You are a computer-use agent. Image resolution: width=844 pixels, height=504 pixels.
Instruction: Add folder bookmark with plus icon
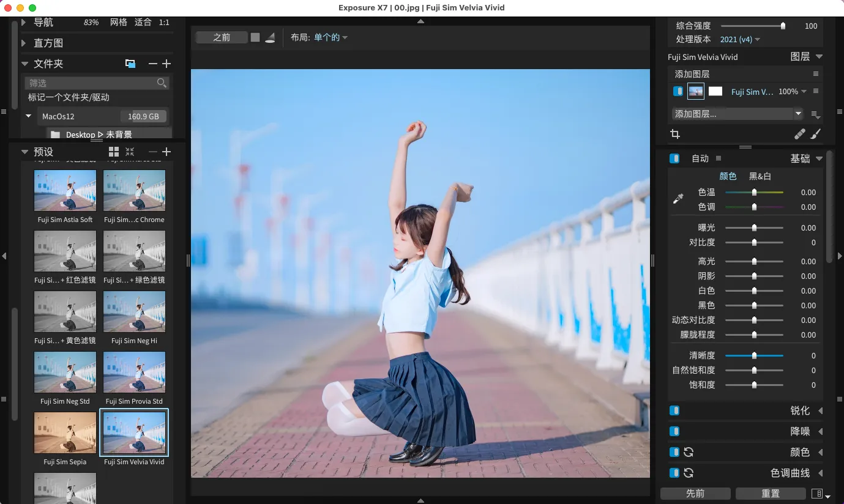[166, 64]
